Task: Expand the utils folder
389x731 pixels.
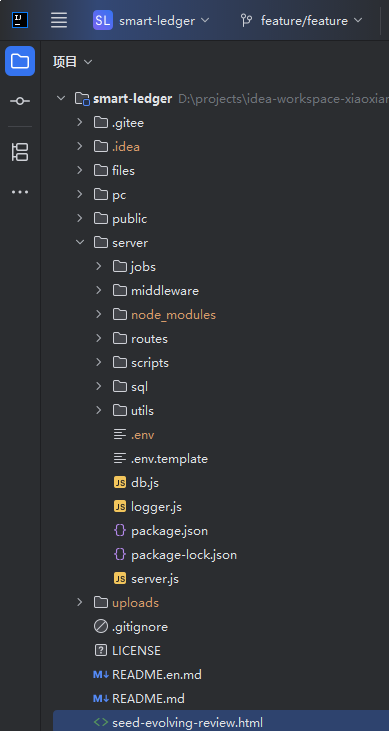Action: click(x=98, y=410)
